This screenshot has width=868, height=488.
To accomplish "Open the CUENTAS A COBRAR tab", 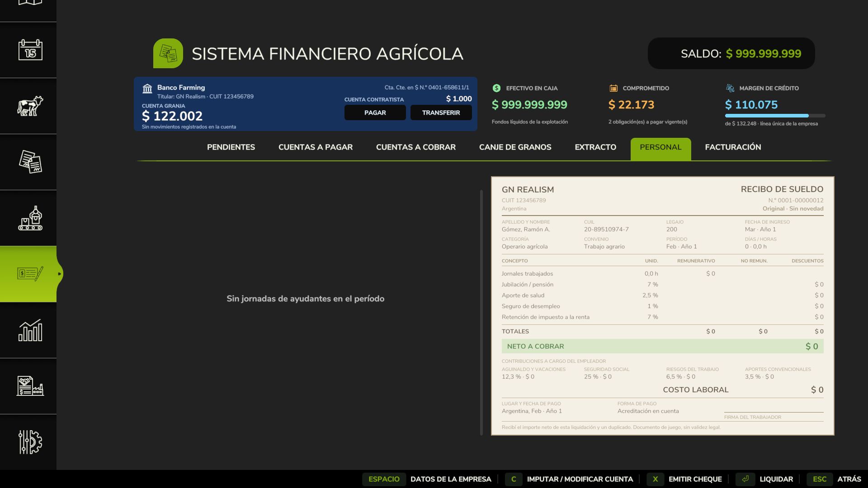I will point(416,147).
